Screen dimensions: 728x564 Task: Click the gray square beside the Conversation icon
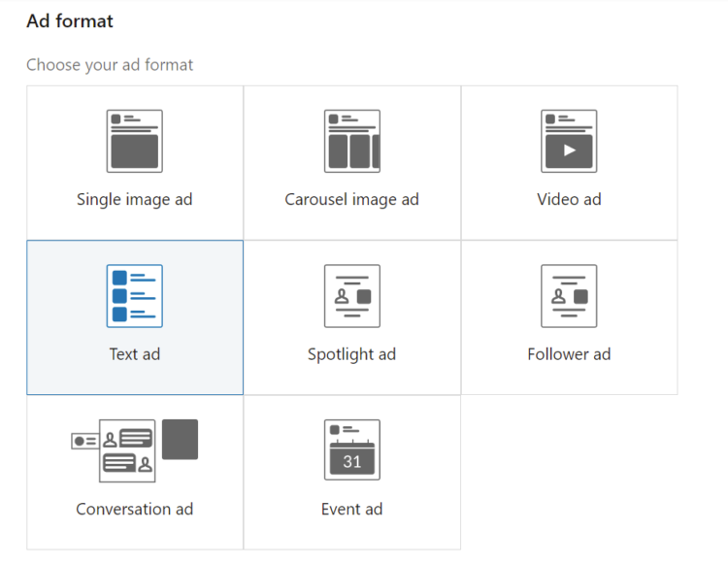[x=180, y=440]
